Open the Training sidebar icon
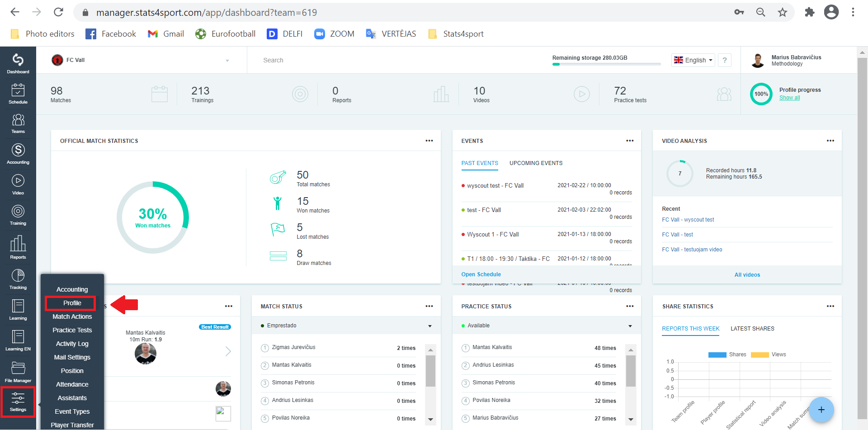The width and height of the screenshot is (868, 430). pyautogui.click(x=18, y=215)
